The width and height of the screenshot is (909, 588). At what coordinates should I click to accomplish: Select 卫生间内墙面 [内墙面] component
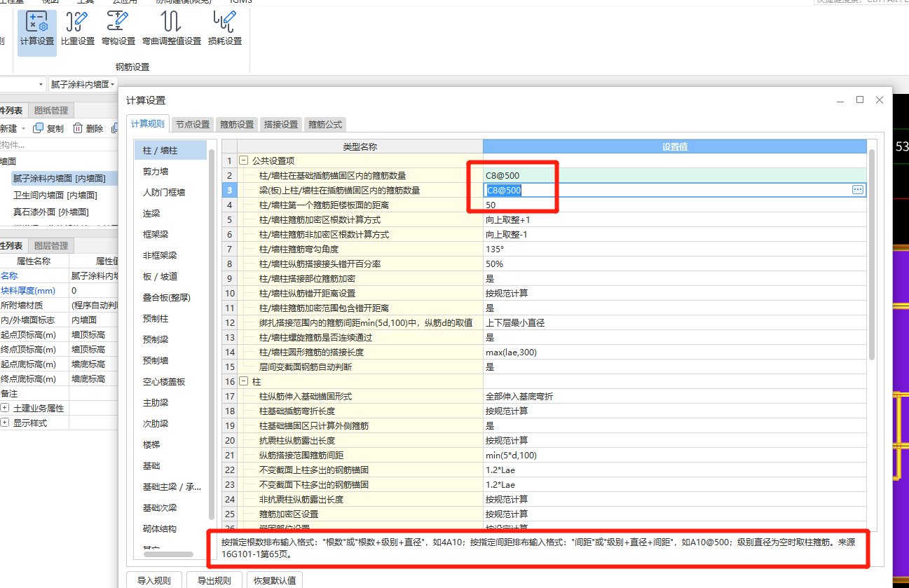point(55,195)
